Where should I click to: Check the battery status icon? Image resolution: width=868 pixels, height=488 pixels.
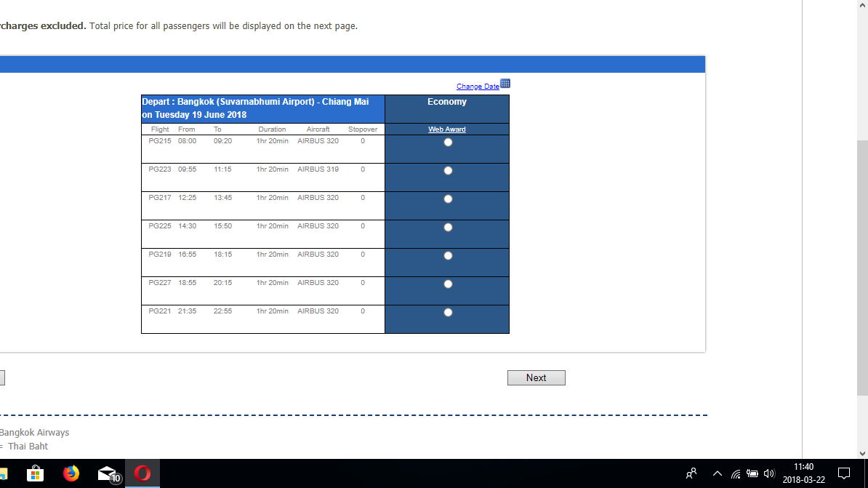pyautogui.click(x=752, y=473)
